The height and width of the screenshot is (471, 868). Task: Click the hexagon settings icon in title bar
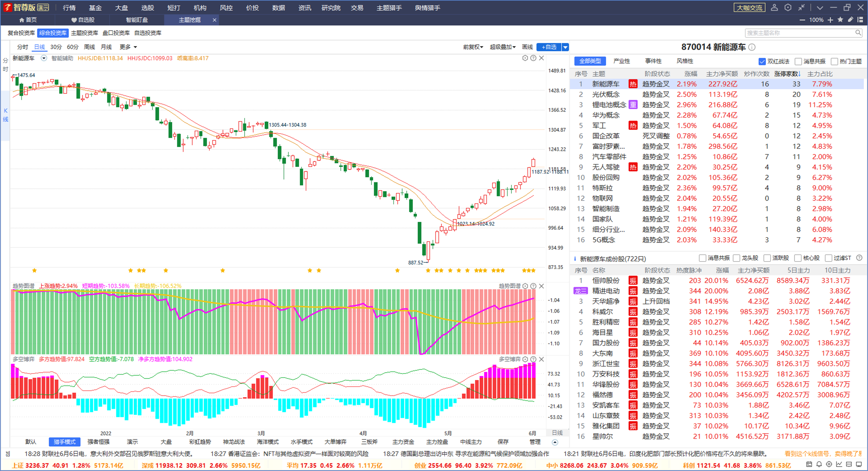[788, 8]
